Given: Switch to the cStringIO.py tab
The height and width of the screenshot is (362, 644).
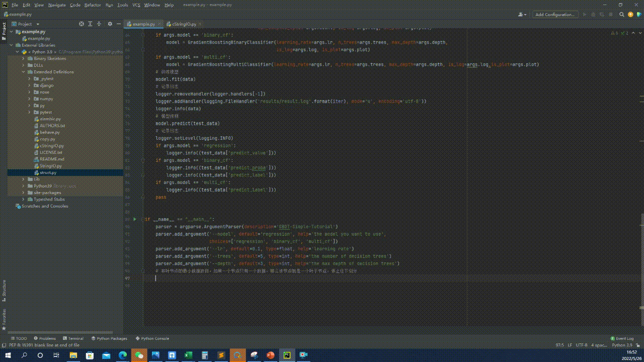Looking at the screenshot, I should point(184,24).
